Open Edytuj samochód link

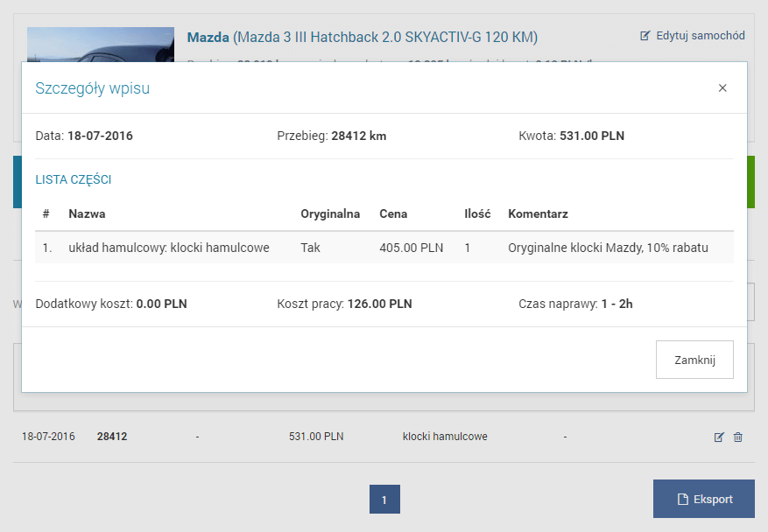(x=700, y=36)
